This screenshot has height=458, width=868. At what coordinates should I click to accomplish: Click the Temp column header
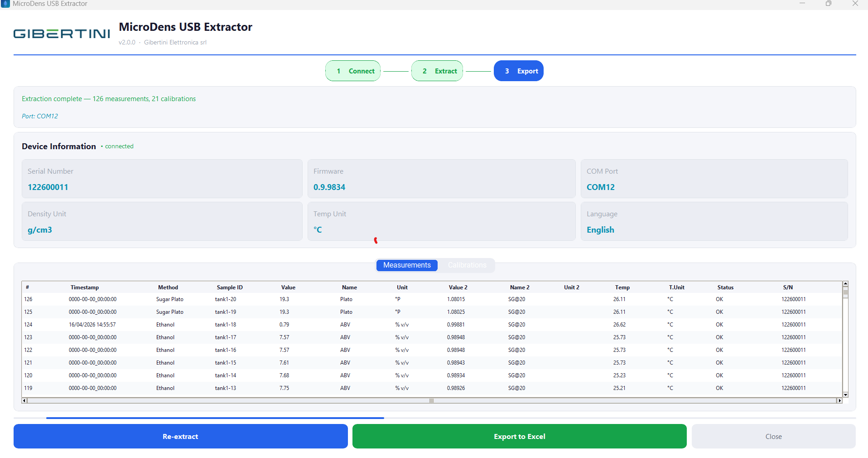pyautogui.click(x=622, y=287)
